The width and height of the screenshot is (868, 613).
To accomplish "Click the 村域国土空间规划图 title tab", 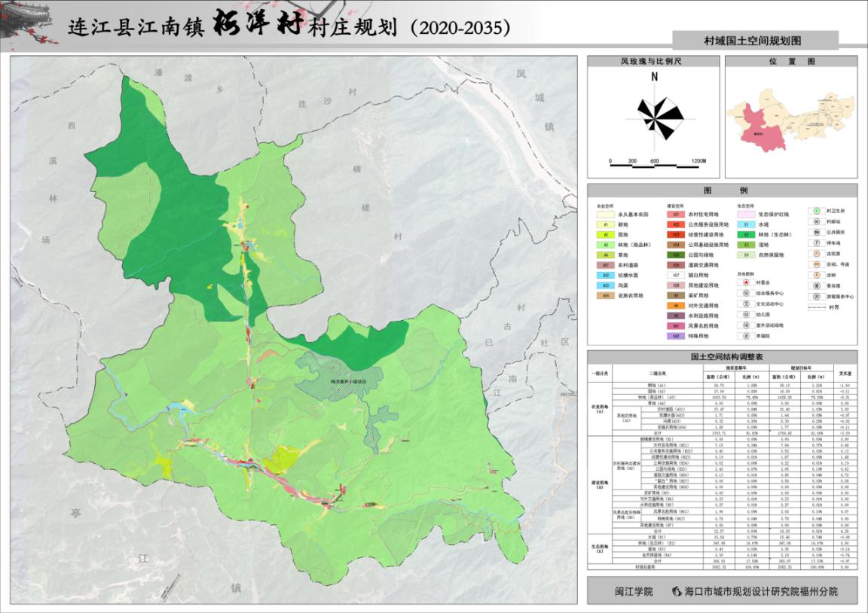I will click(755, 40).
